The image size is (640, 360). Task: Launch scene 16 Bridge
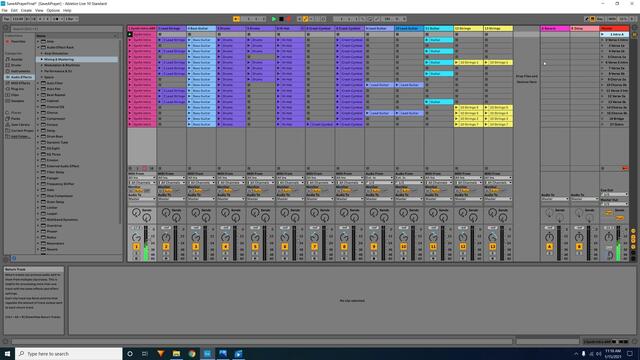(x=602, y=118)
